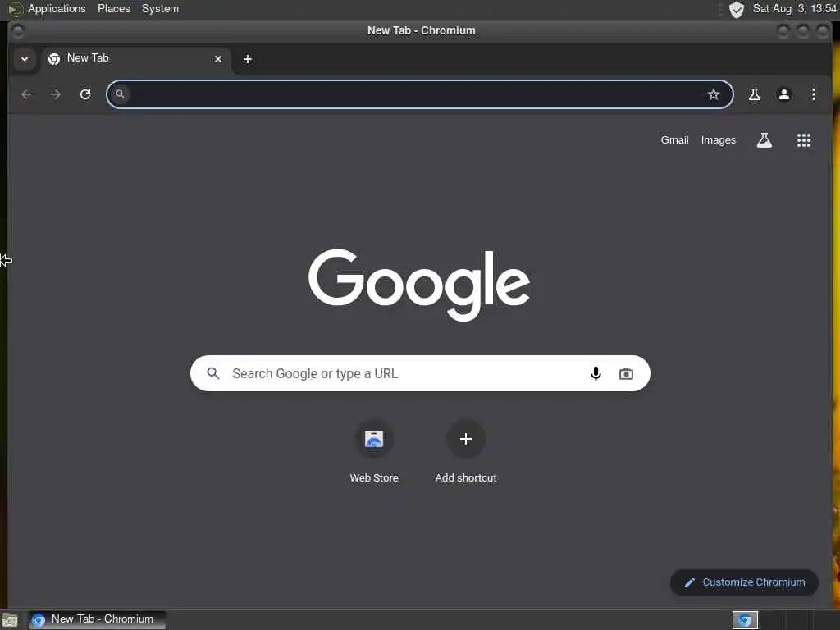Click the "Web Store" label
Viewport: 840px width, 630px height.
pyautogui.click(x=374, y=478)
